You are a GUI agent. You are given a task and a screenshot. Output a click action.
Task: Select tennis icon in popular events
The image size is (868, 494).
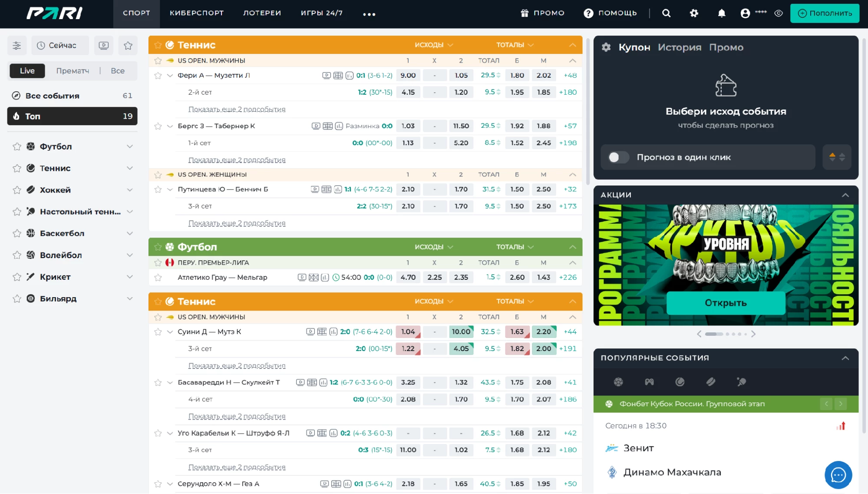click(x=680, y=382)
